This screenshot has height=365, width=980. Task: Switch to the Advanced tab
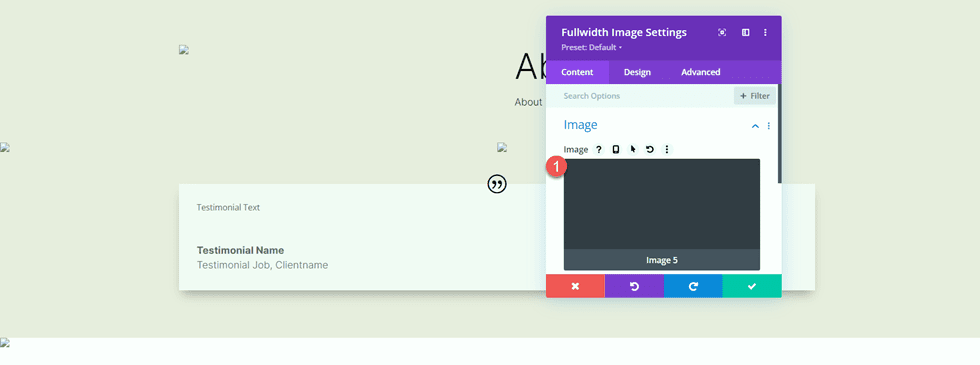click(701, 72)
